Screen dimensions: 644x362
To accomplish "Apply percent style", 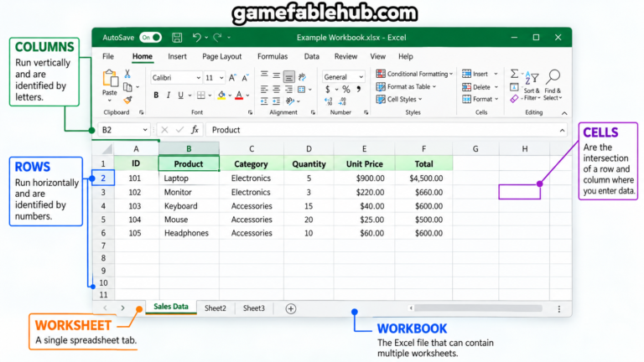I will [x=345, y=89].
